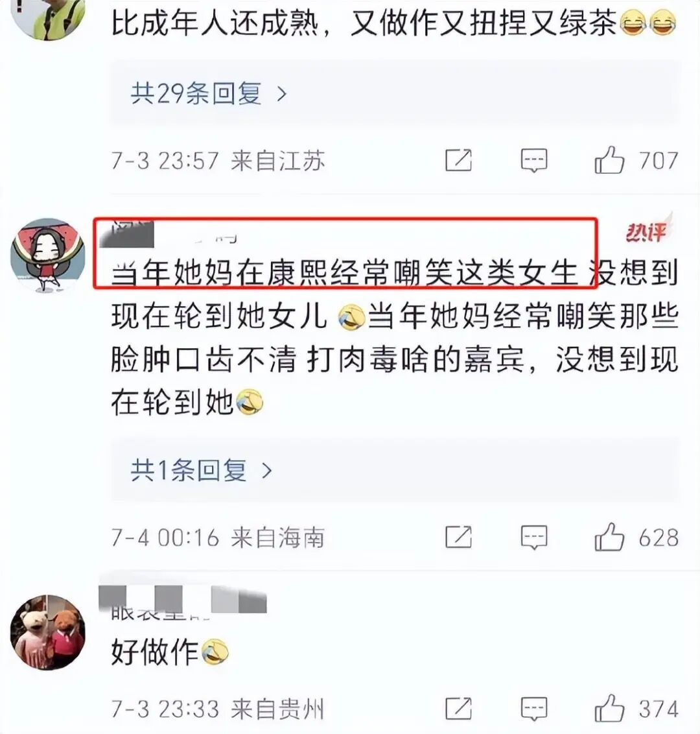Select comment text 比成年人还成熟

(216, 23)
